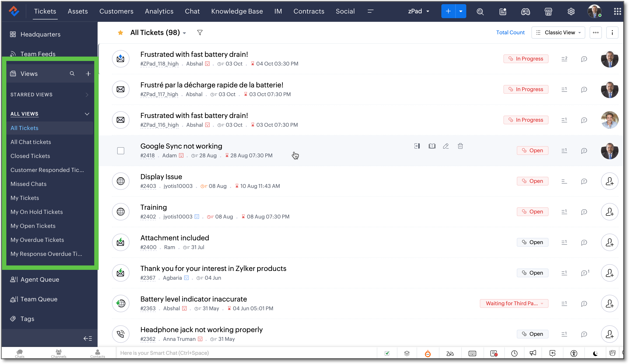Viewport: 629px width, 364px height.
Task: Add a new view with plus icon
Action: point(88,74)
